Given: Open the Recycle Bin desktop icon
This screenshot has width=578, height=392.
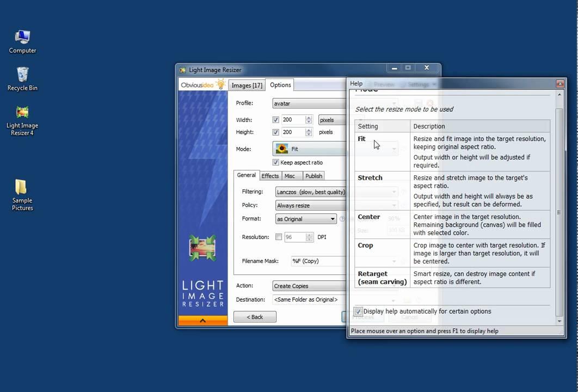Looking at the screenshot, I should click(x=22, y=78).
